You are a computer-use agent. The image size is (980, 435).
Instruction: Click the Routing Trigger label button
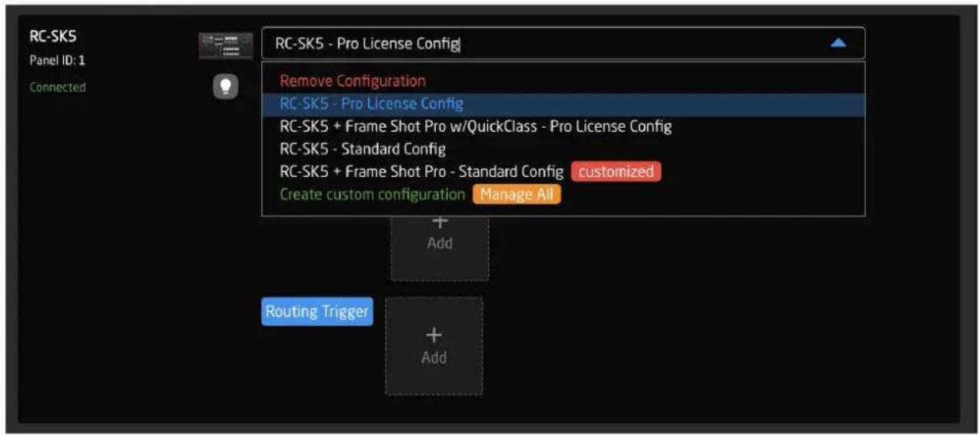317,312
